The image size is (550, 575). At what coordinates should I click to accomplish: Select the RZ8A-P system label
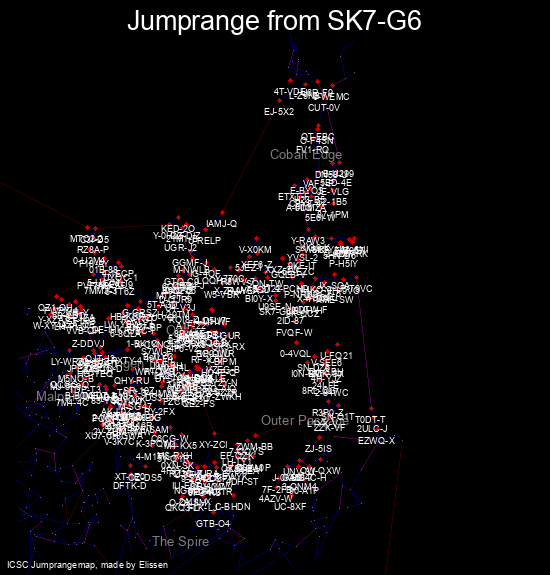pos(93,250)
